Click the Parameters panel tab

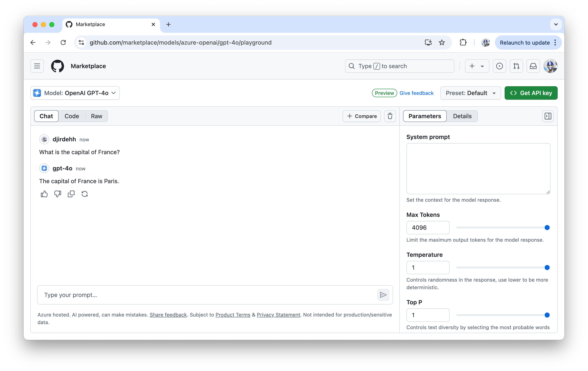point(424,116)
